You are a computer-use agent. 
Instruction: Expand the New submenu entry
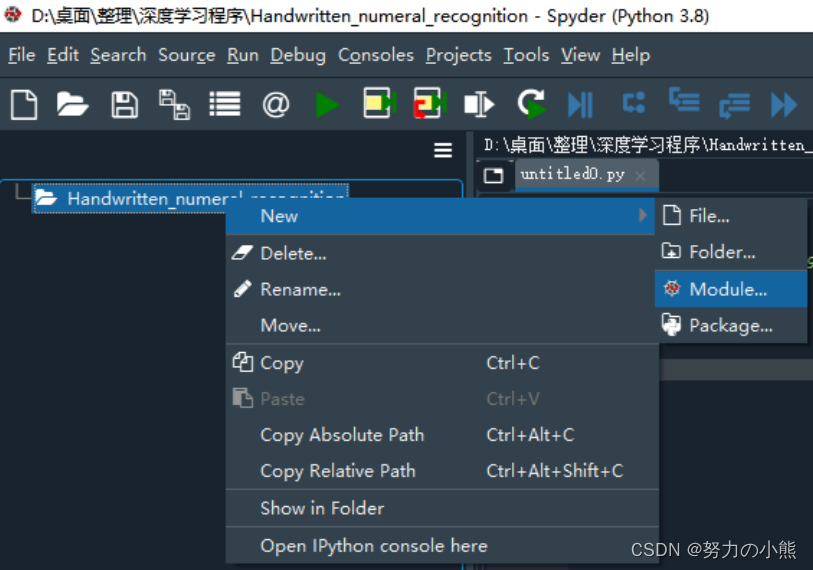(x=440, y=216)
